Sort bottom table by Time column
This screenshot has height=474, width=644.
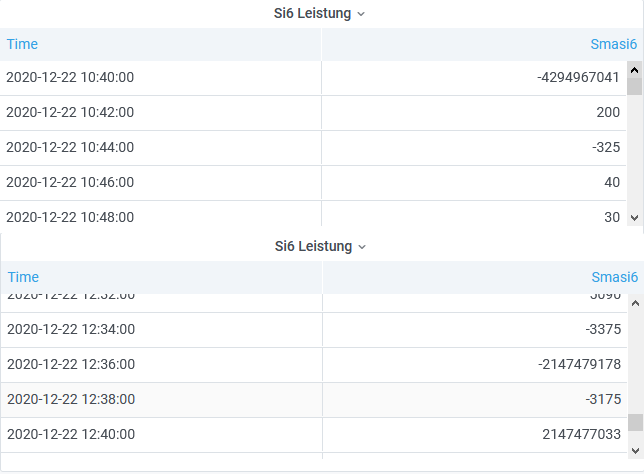click(x=23, y=277)
